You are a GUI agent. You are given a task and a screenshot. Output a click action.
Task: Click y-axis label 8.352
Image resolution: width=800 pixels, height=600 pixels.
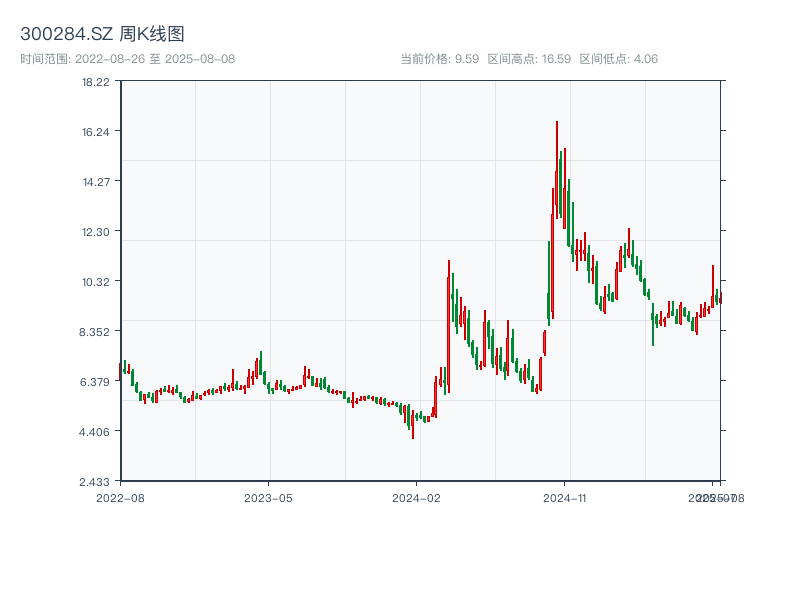tap(94, 332)
